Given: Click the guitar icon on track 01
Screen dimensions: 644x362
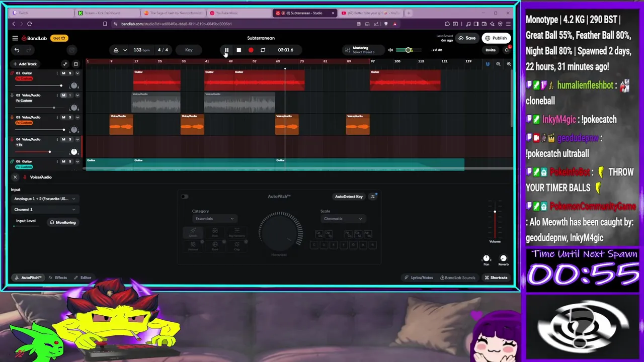Looking at the screenshot, I should [12, 73].
